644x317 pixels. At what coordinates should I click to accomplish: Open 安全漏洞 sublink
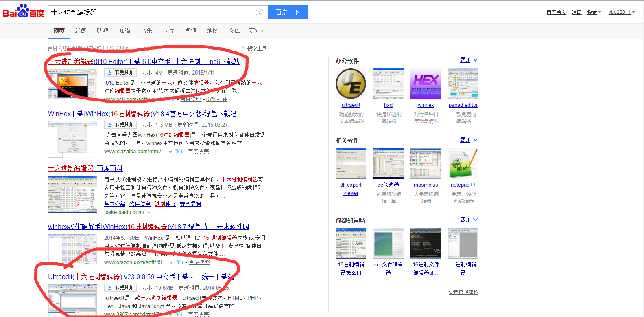(x=190, y=204)
